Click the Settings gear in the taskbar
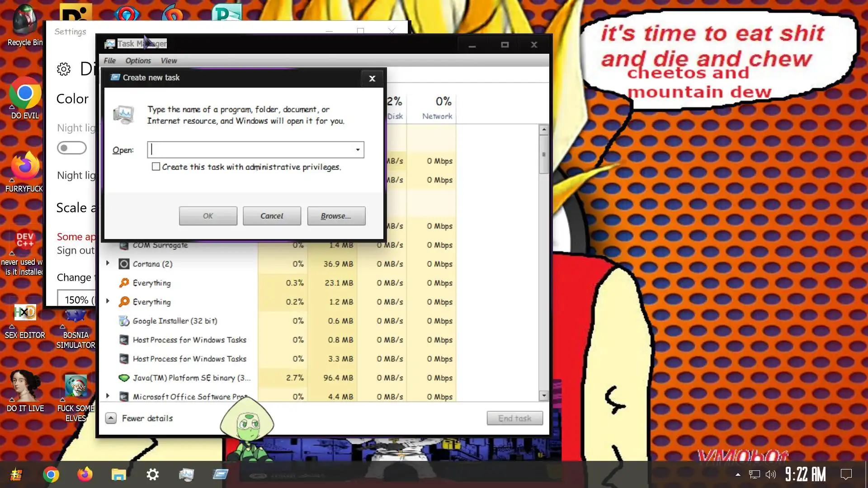 click(x=153, y=474)
